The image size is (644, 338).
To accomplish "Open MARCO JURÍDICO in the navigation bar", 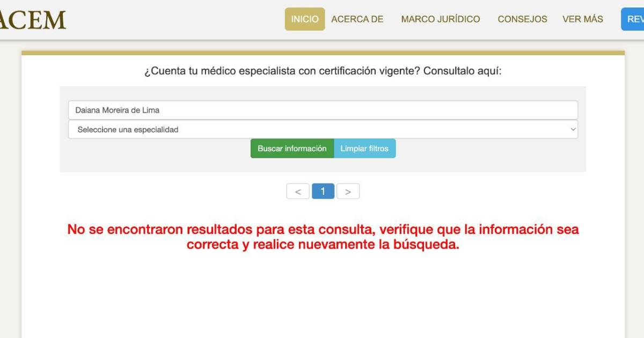I will (x=440, y=19).
